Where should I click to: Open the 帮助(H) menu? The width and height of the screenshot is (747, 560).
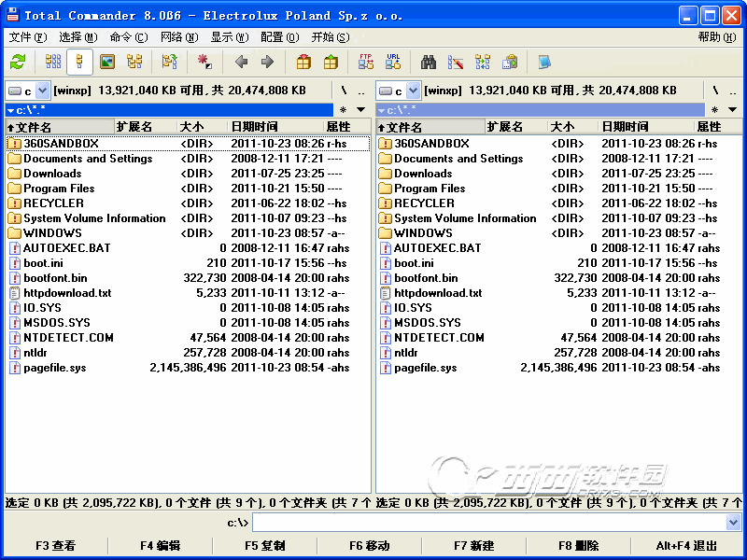[x=717, y=37]
